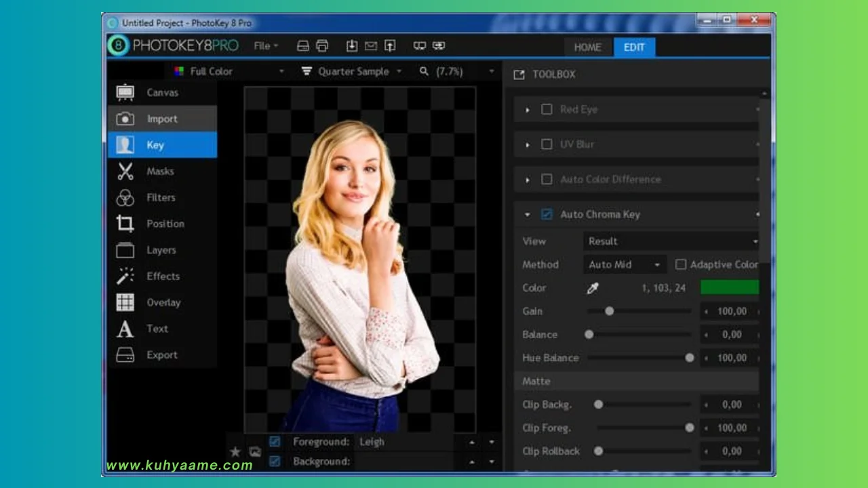The width and height of the screenshot is (868, 488).
Task: Click the star favorites icon
Action: click(235, 451)
